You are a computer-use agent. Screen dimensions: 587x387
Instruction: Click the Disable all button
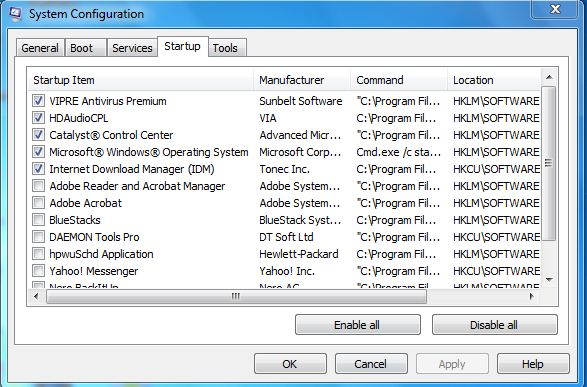495,325
